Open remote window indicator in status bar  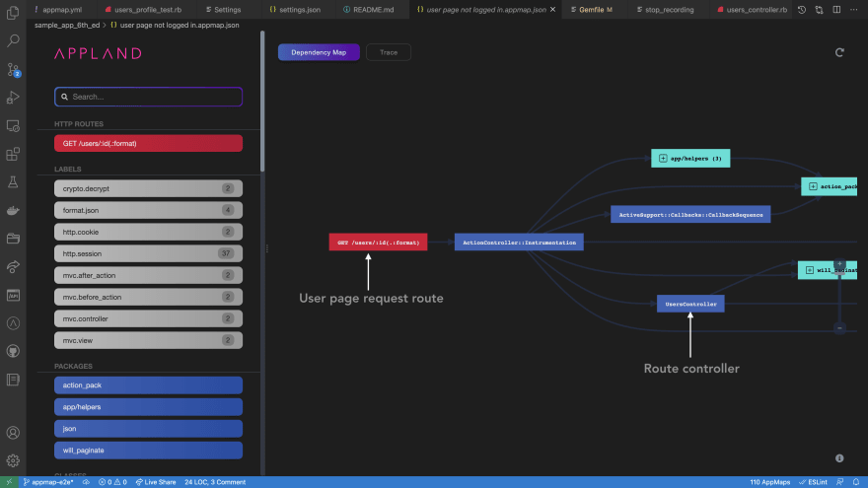point(9,482)
